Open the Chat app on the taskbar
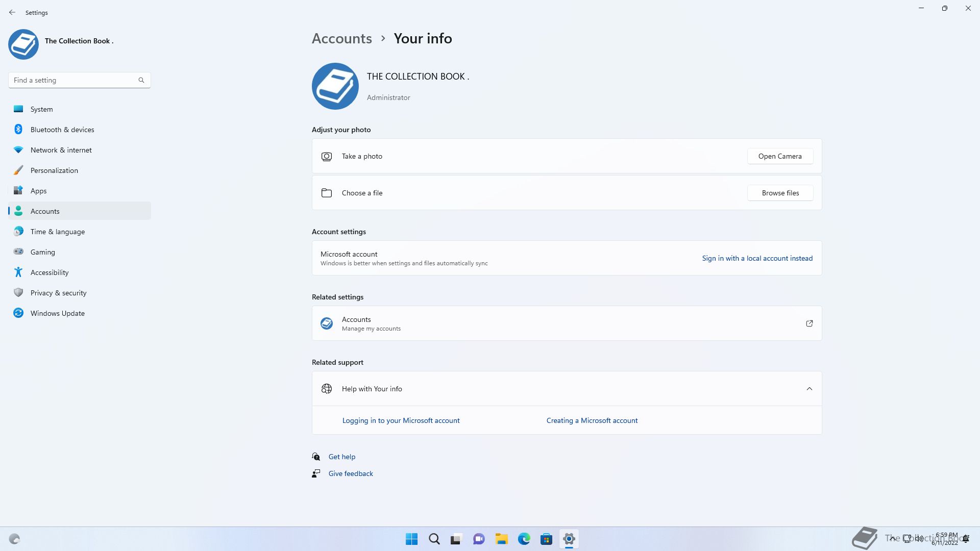The height and width of the screenshot is (551, 980). (x=479, y=539)
